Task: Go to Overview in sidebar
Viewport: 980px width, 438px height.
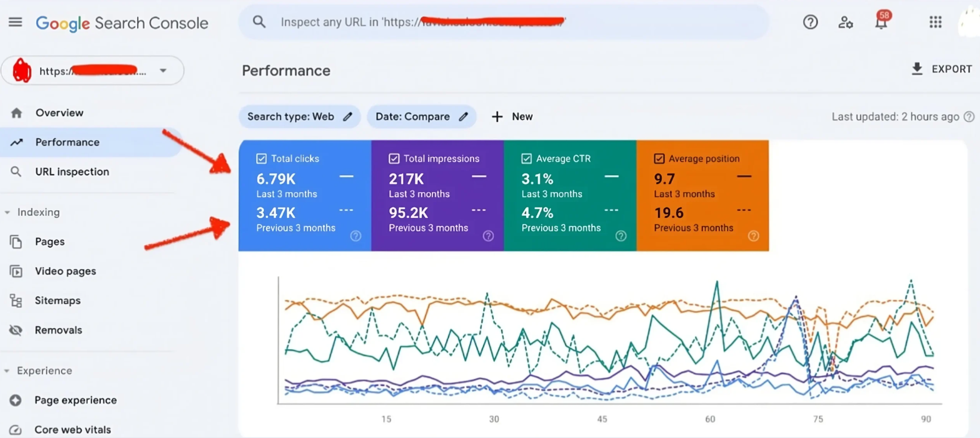Action: click(59, 113)
